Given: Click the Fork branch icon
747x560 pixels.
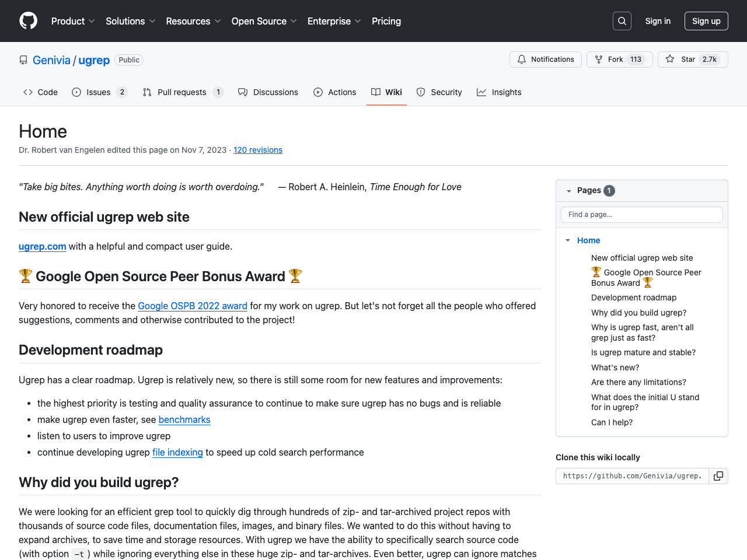Looking at the screenshot, I should click(x=599, y=60).
